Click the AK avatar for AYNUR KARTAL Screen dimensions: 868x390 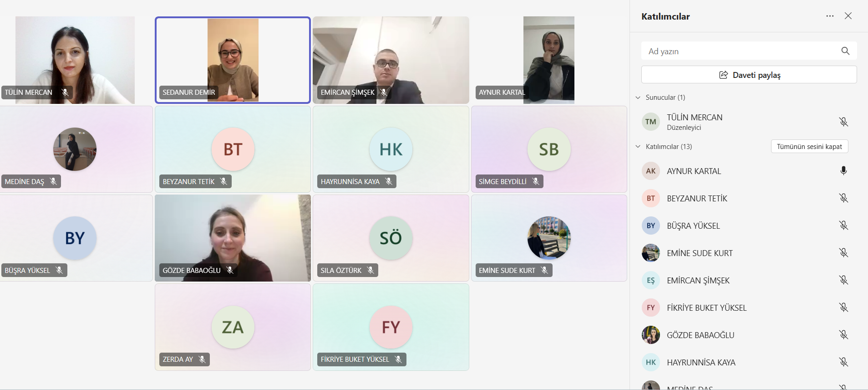(x=651, y=171)
